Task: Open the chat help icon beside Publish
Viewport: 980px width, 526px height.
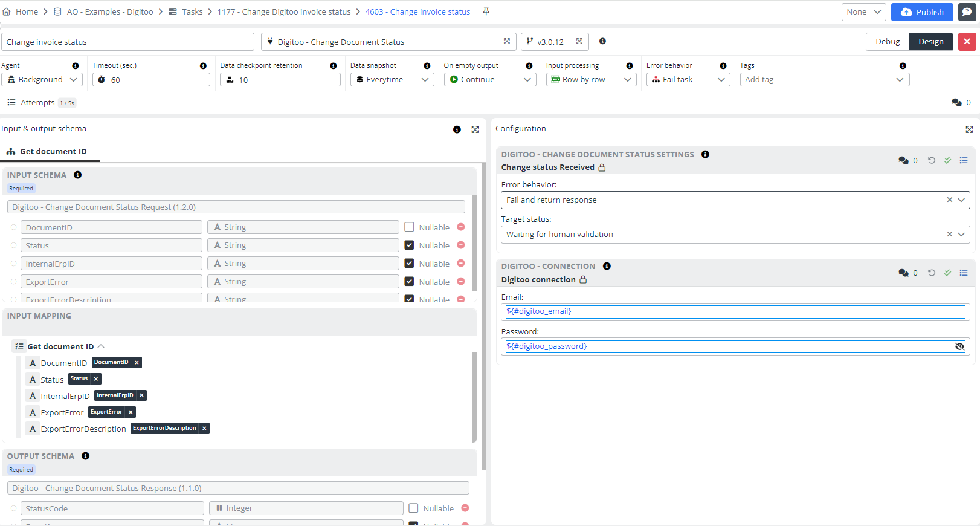Action: pyautogui.click(x=967, y=12)
